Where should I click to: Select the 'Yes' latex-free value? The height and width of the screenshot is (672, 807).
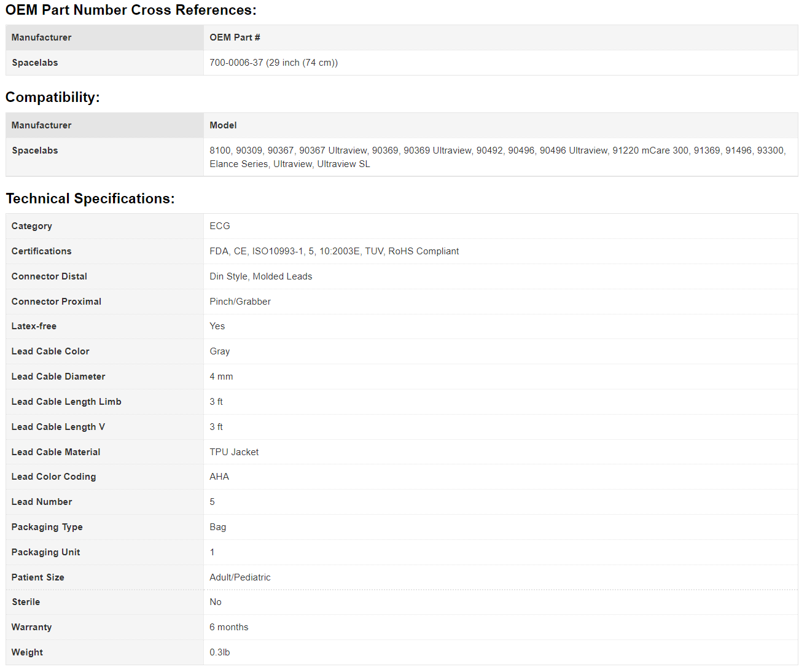pos(217,326)
